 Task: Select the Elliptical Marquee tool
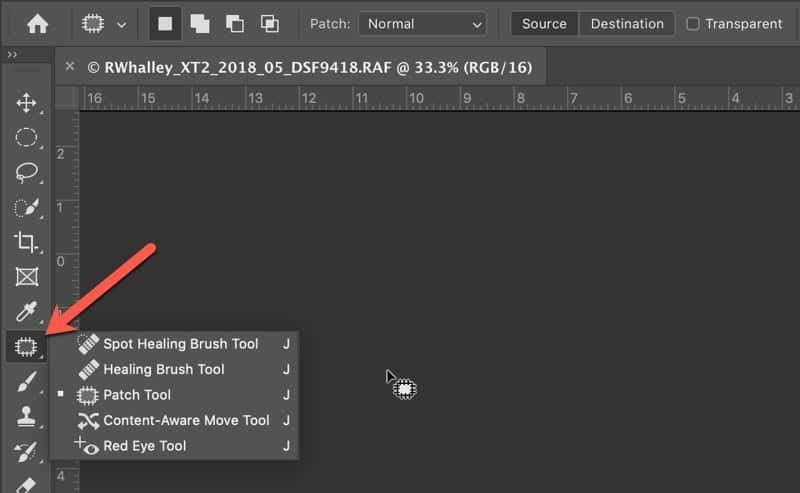tap(26, 137)
